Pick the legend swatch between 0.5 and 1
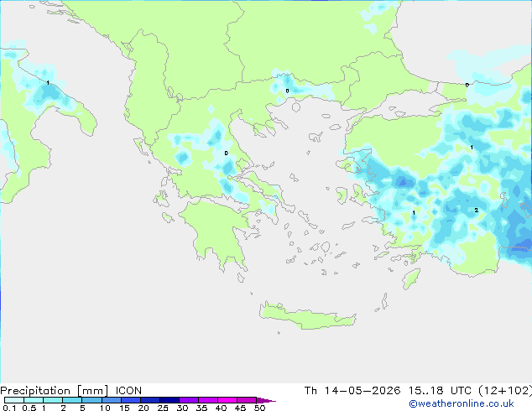 pos(34,400)
